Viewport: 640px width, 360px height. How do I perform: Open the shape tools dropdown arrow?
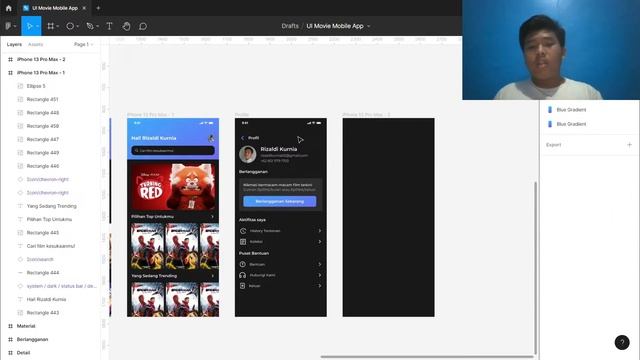click(78, 26)
